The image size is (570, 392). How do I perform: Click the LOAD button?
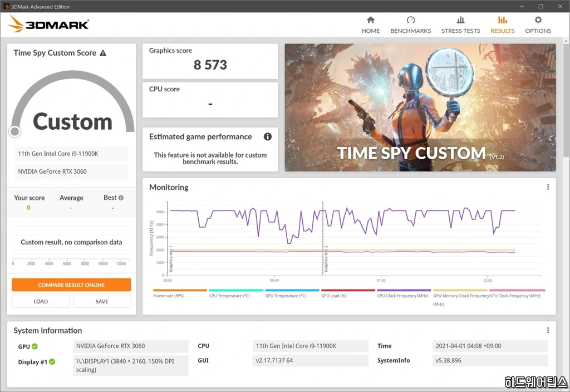pyautogui.click(x=41, y=301)
